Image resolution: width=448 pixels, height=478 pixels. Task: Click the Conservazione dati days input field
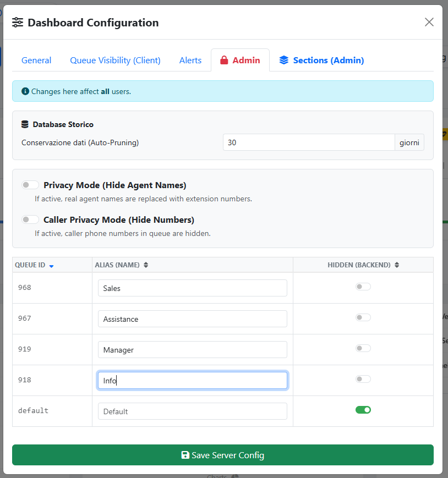[x=308, y=142]
